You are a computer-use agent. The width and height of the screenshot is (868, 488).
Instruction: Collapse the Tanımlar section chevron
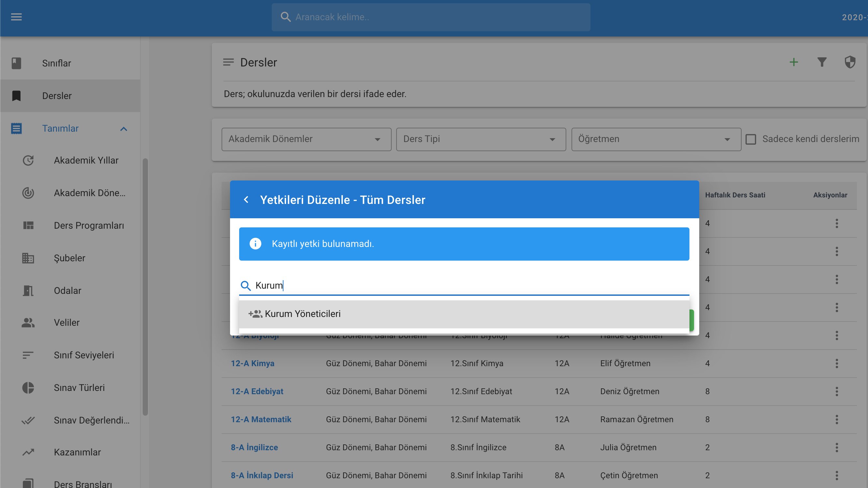click(x=124, y=129)
